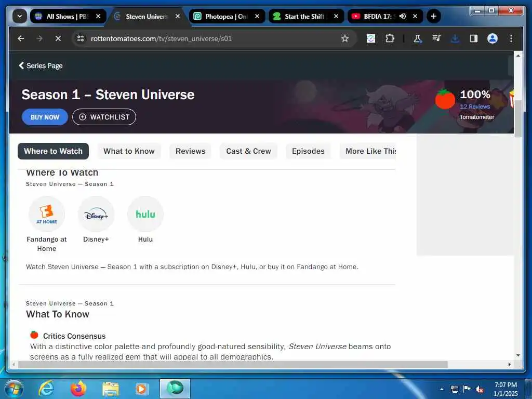Launch Internet Explorer from the taskbar

[x=46, y=389]
